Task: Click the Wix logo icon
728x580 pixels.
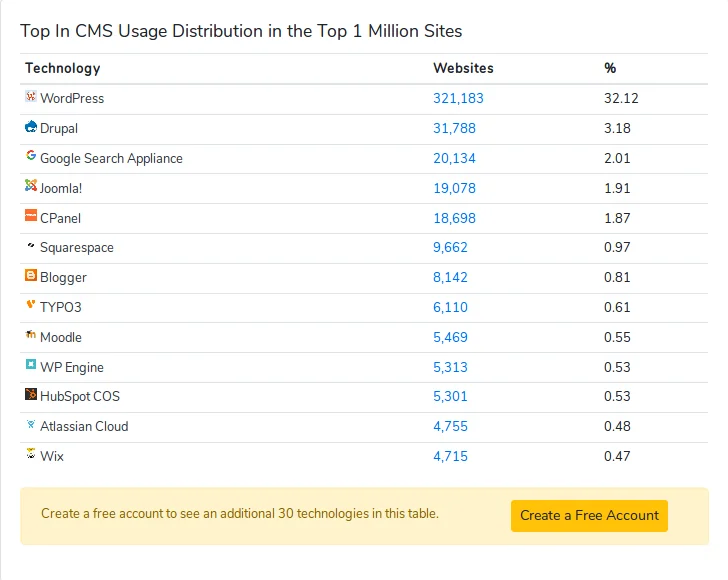Action: pyautogui.click(x=31, y=454)
